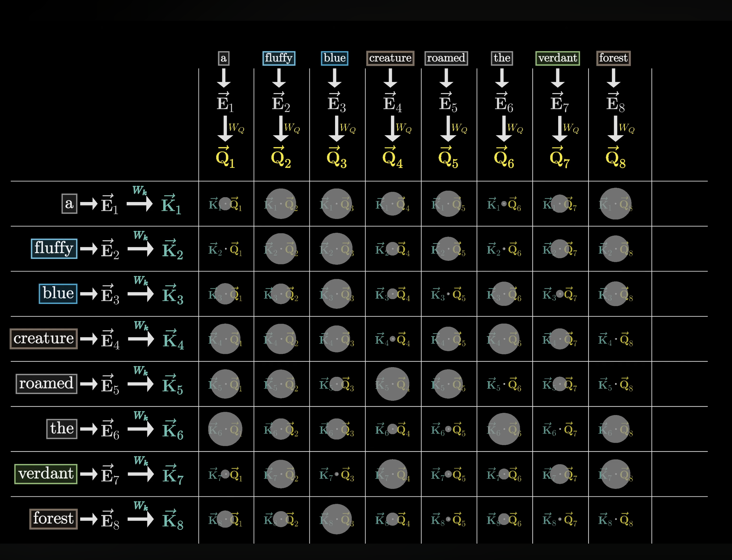Click the K7·Q4 dot product cell

[x=392, y=474]
